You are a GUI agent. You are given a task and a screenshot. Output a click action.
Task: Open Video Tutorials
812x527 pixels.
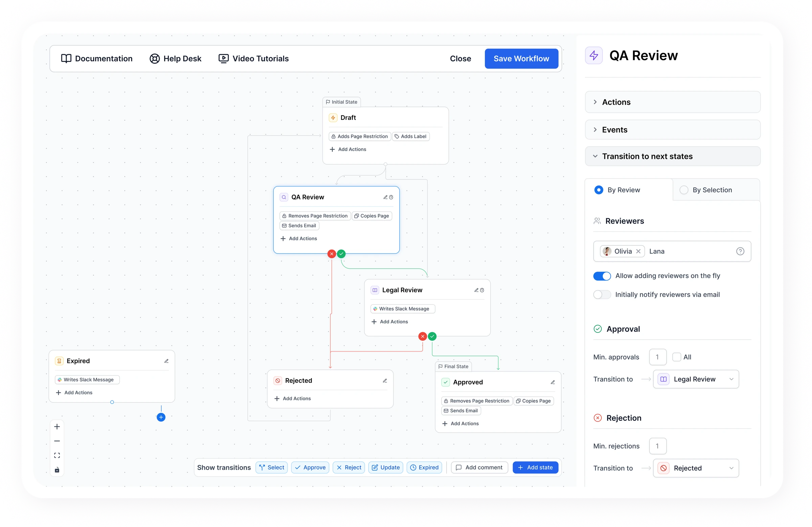pyautogui.click(x=253, y=59)
